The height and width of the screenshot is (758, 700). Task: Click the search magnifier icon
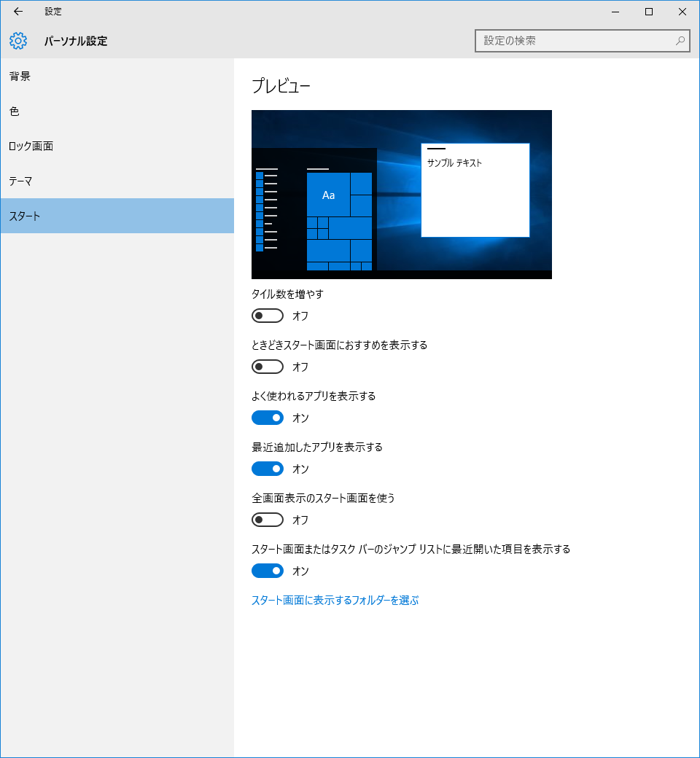[x=680, y=41]
